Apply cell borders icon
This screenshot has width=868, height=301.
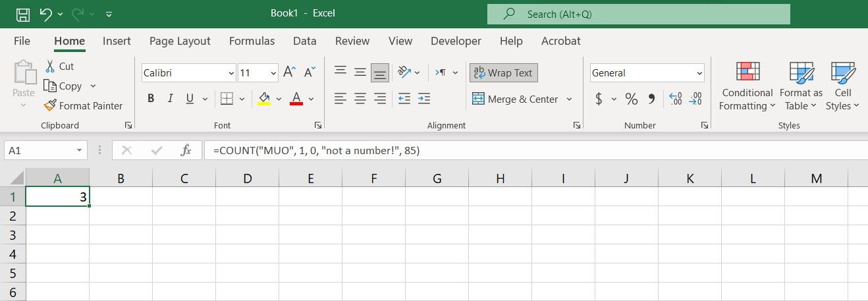click(227, 99)
